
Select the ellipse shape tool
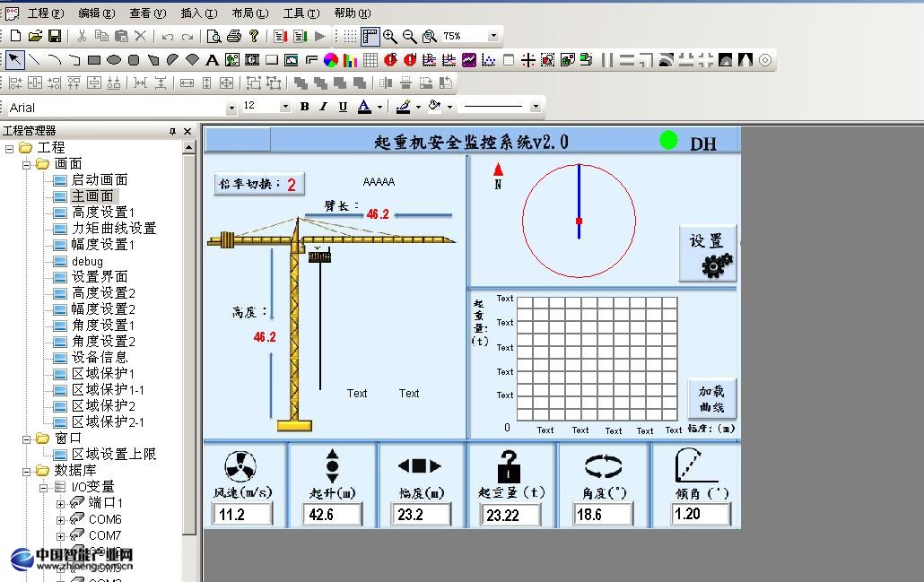(x=114, y=60)
